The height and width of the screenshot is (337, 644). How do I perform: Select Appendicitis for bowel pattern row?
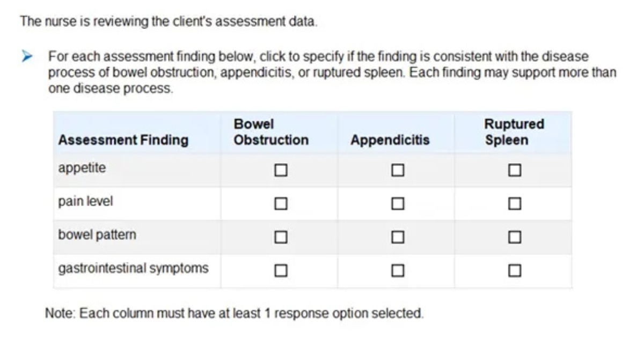pyautogui.click(x=397, y=237)
